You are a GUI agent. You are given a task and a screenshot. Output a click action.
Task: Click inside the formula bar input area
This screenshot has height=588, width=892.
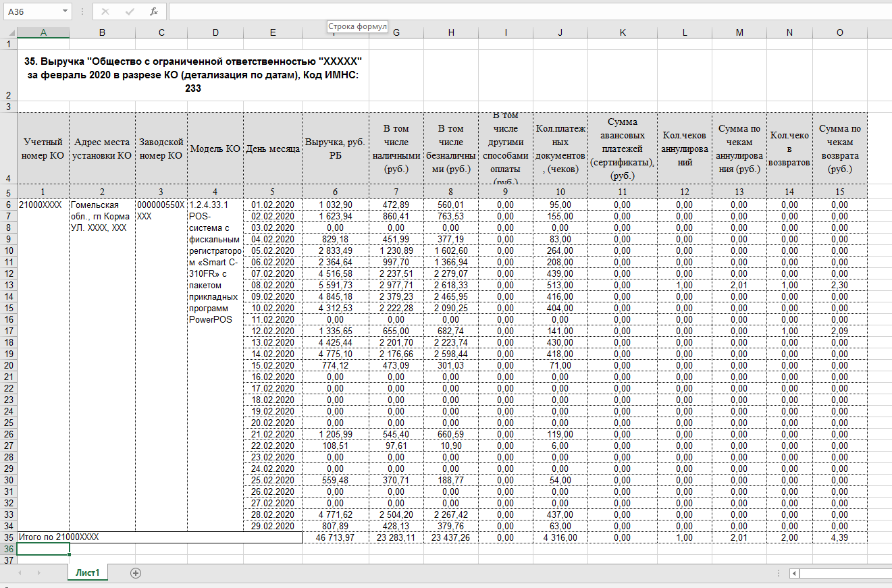tap(529, 11)
